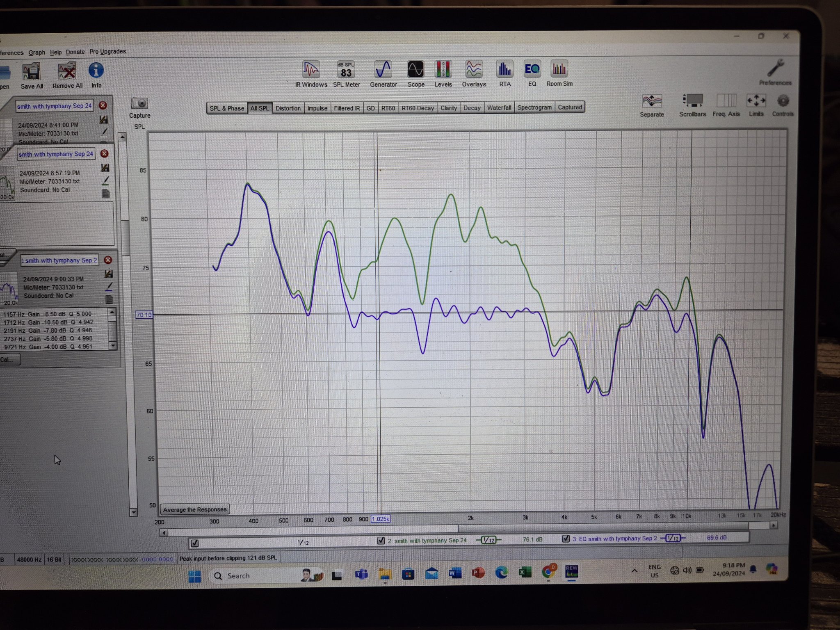Image resolution: width=840 pixels, height=630 pixels.
Task: Switch to SPL & Phase tab
Action: click(x=227, y=108)
